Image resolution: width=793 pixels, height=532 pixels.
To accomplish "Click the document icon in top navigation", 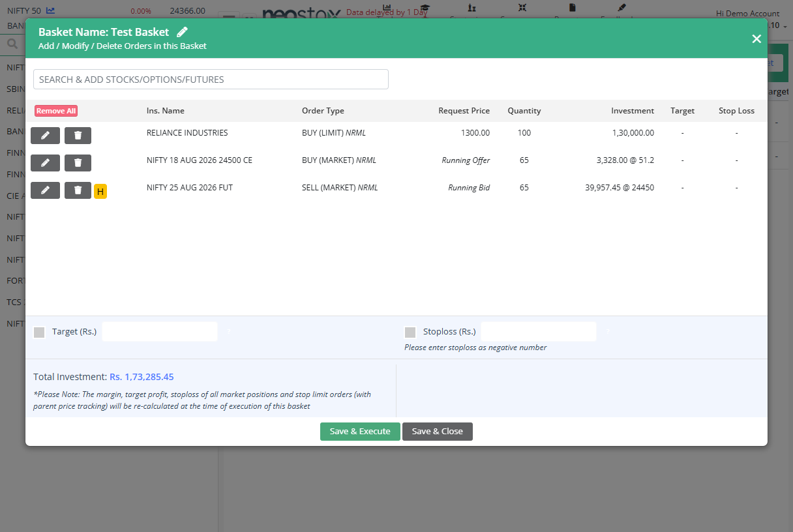I will tap(573, 8).
